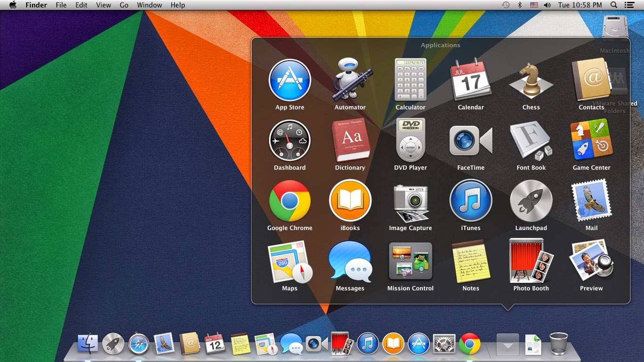
Task: Open Mission Control from the stack
Action: tap(410, 261)
